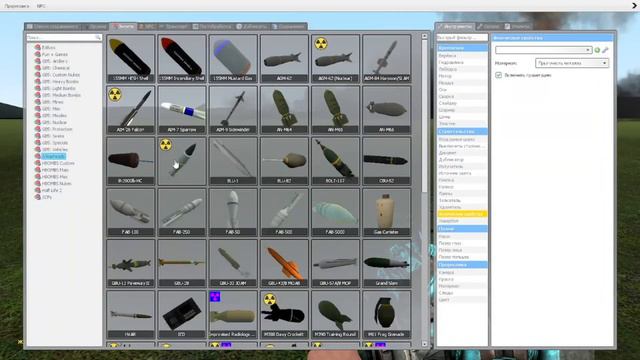Pick the AIM-26 Falcon missile tile
The height and width of the screenshot is (360, 640).
coord(131,110)
